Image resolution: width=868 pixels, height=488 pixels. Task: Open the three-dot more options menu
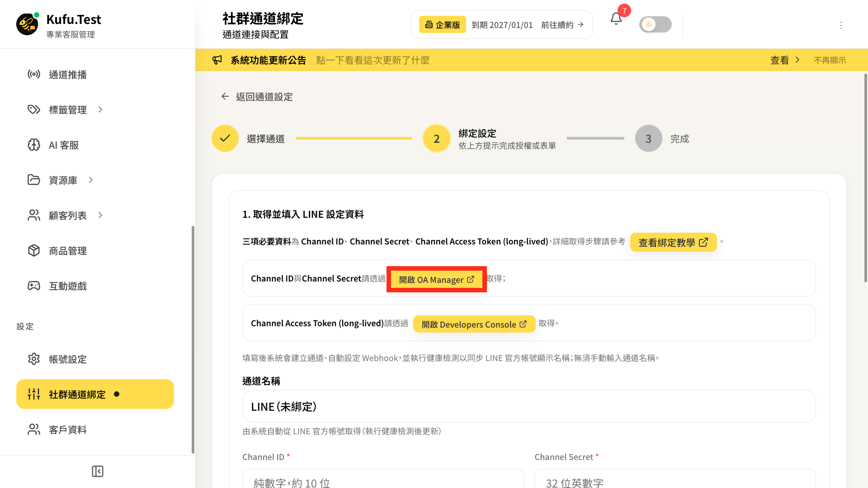841,25
